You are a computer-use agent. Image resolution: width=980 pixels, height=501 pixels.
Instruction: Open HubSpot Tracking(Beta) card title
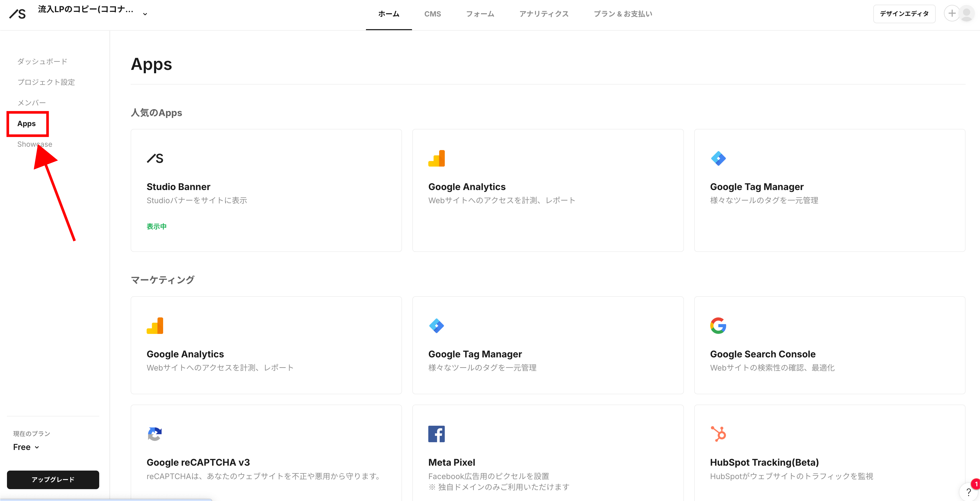(x=764, y=462)
